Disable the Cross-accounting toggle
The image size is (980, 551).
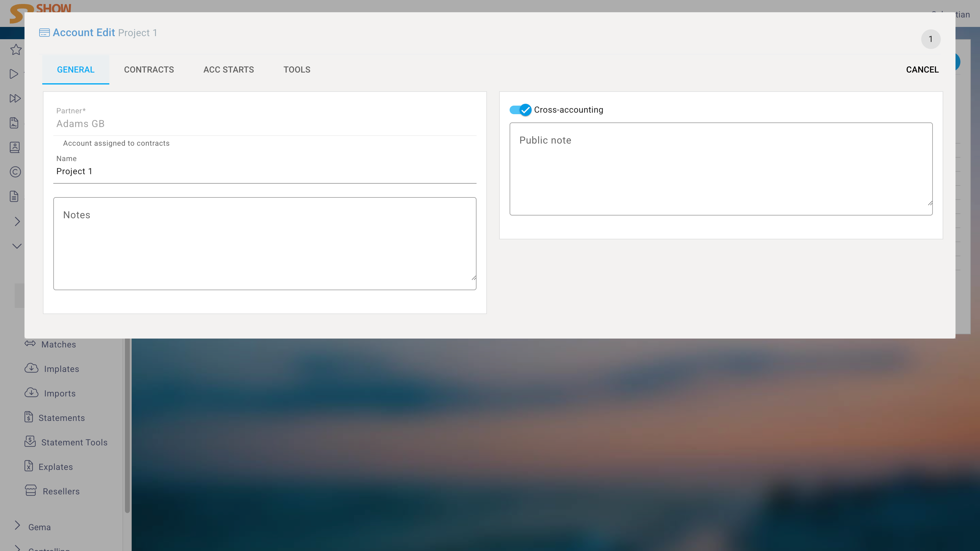pos(520,110)
